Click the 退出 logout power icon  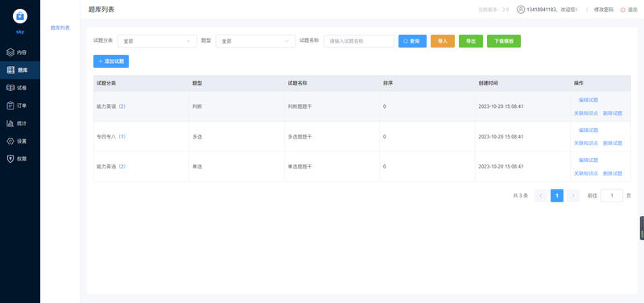622,10
